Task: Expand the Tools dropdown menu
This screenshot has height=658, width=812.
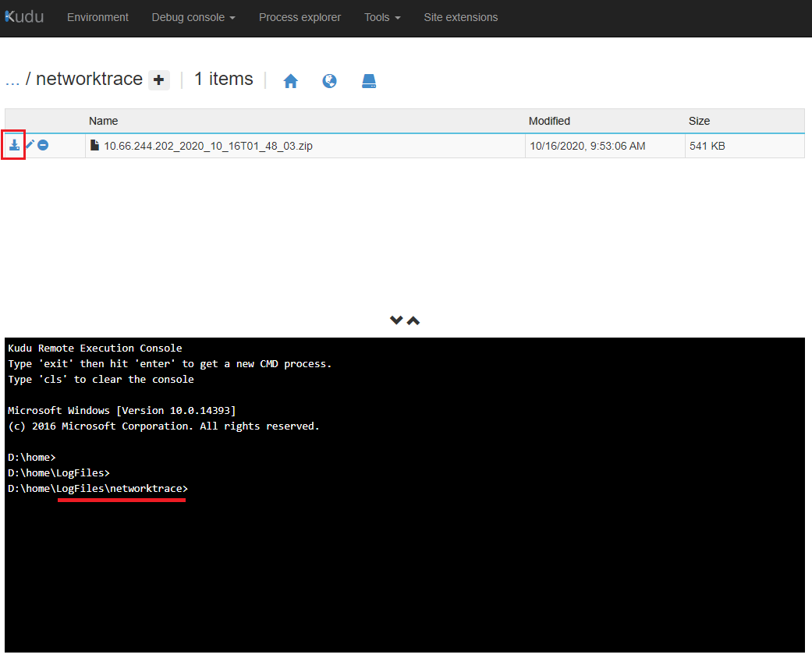Action: click(382, 17)
